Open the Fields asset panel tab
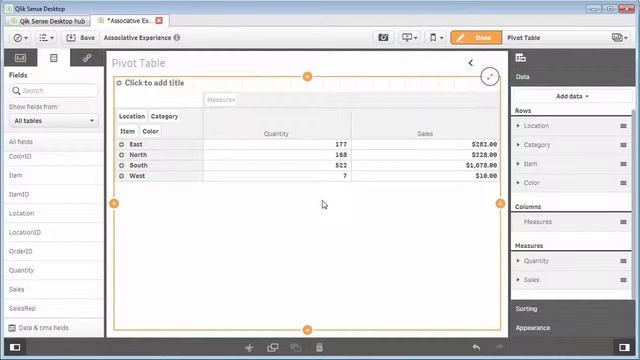 (x=53, y=58)
